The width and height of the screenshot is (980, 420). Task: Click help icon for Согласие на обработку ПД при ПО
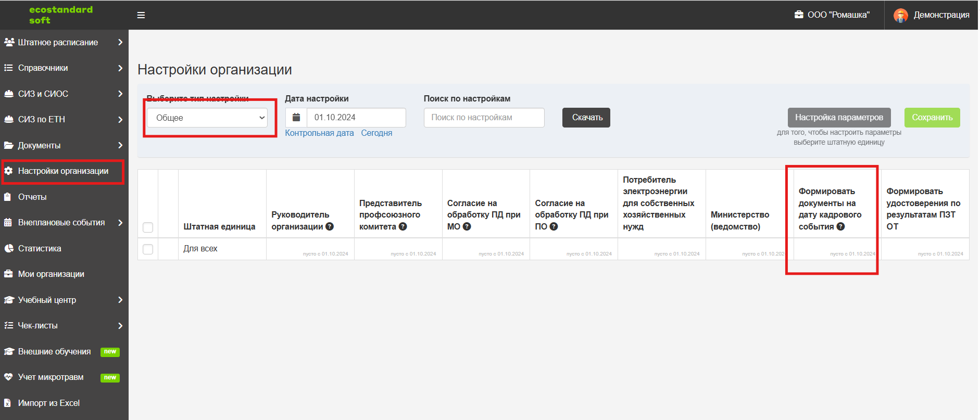coord(554,227)
